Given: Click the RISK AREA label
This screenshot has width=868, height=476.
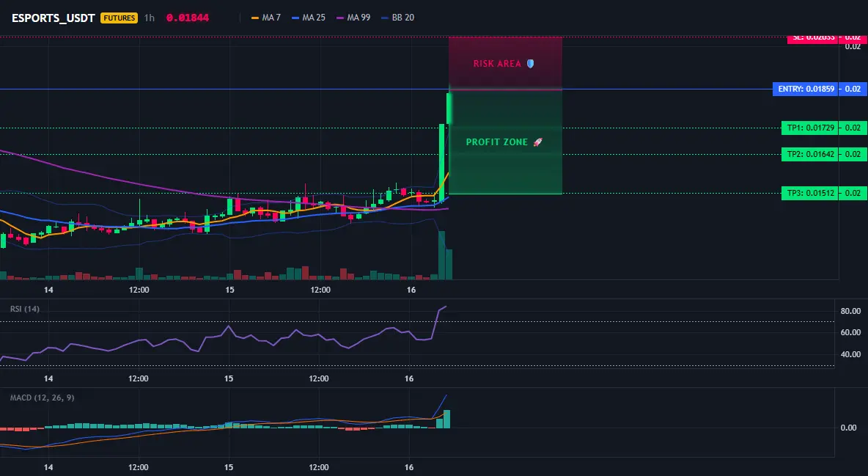Looking at the screenshot, I should (497, 64).
